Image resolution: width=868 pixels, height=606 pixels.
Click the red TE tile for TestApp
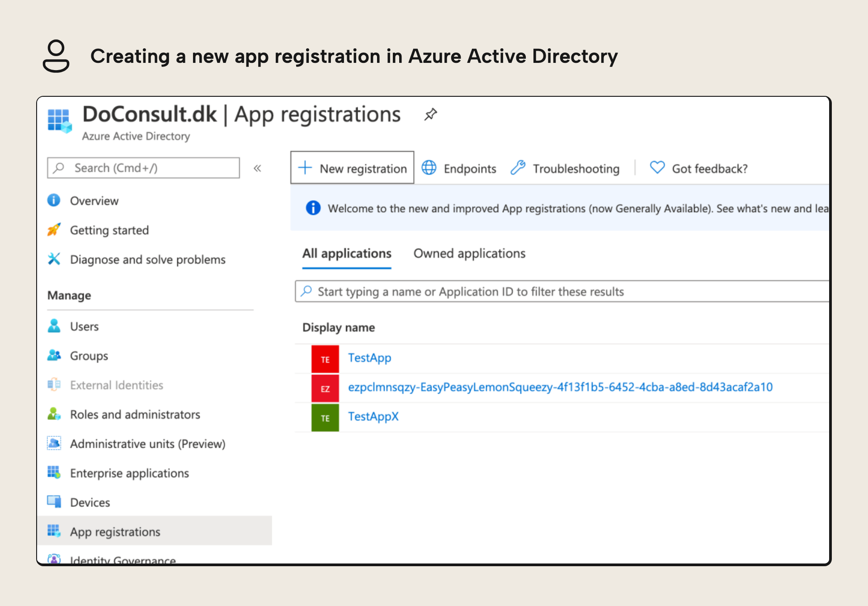(325, 359)
